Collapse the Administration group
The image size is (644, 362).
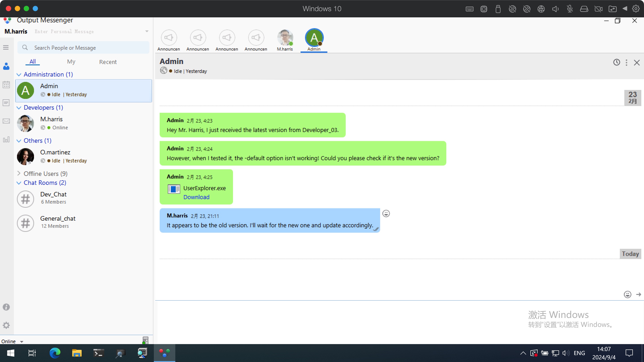[19, 75]
